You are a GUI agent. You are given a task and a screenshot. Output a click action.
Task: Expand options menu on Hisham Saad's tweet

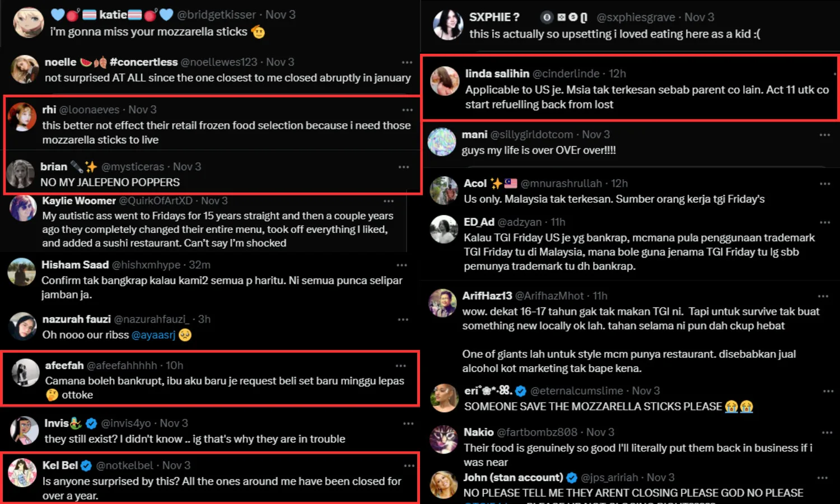[402, 265]
